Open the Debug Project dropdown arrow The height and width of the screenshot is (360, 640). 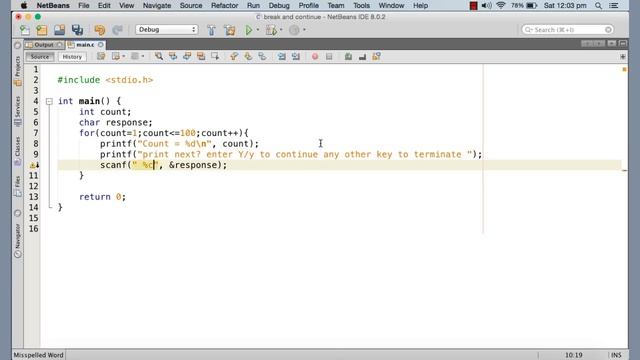(281, 30)
